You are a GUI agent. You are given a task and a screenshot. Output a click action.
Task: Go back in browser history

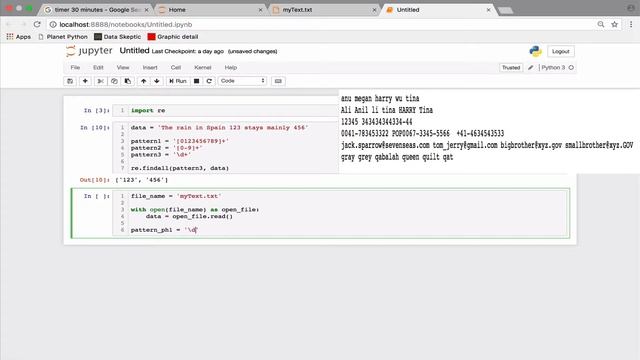tap(9, 24)
